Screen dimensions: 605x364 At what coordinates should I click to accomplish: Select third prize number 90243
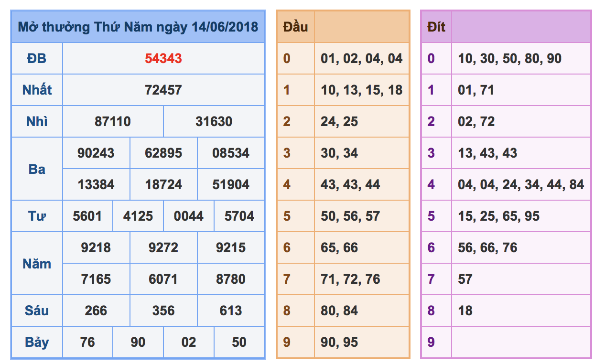click(x=96, y=153)
